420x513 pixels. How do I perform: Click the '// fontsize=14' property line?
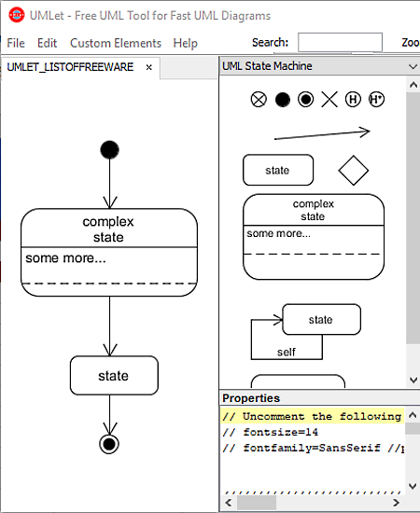tap(271, 432)
